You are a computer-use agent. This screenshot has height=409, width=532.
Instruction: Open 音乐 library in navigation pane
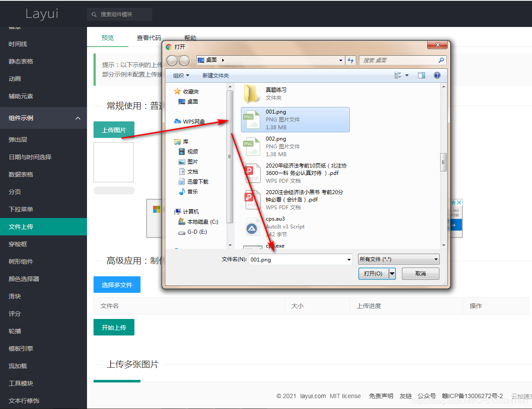pyautogui.click(x=189, y=191)
